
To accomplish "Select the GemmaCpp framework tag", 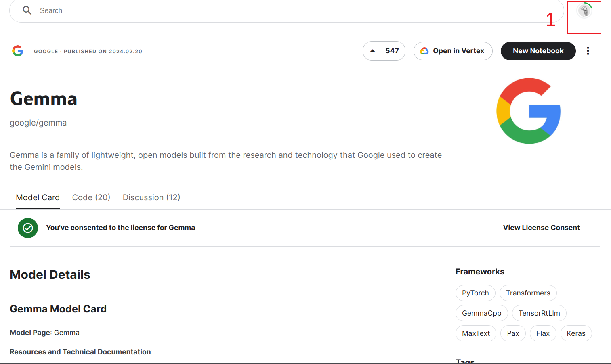I will point(482,313).
